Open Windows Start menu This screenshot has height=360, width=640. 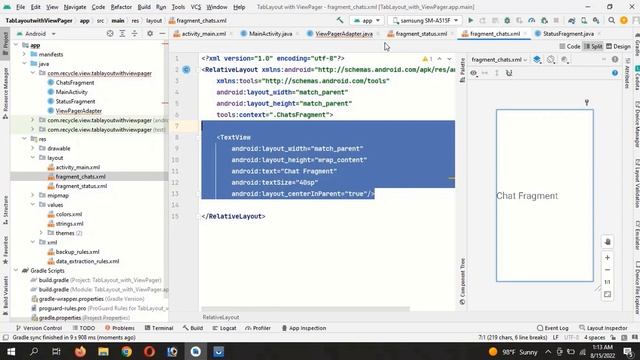11,351
